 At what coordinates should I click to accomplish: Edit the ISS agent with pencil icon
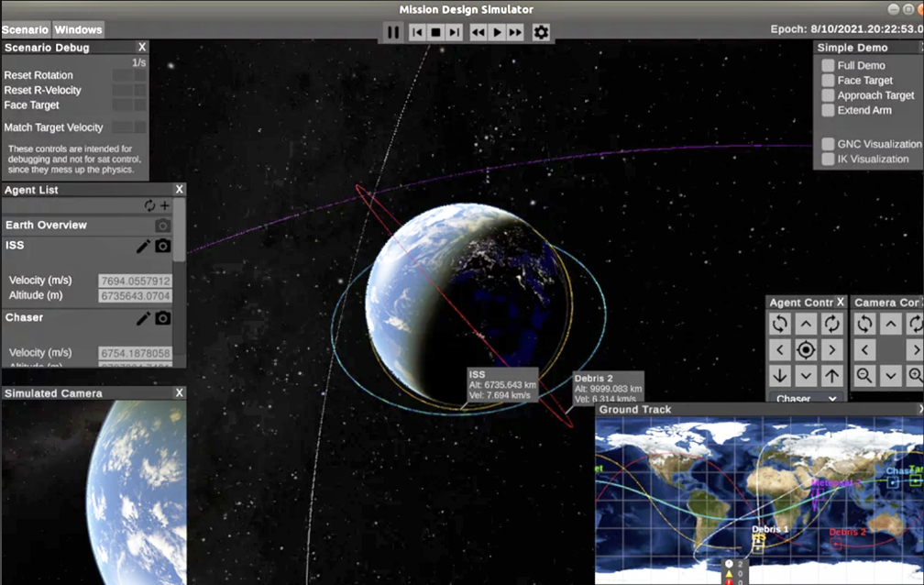pyautogui.click(x=143, y=246)
